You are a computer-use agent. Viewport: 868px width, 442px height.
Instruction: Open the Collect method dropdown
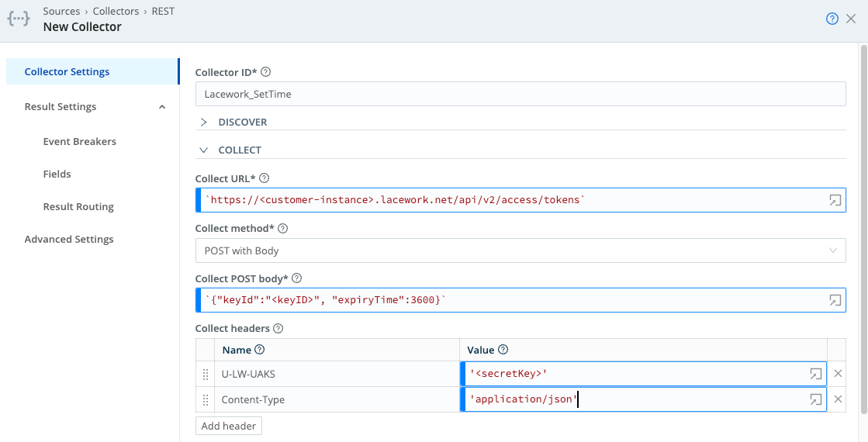520,250
